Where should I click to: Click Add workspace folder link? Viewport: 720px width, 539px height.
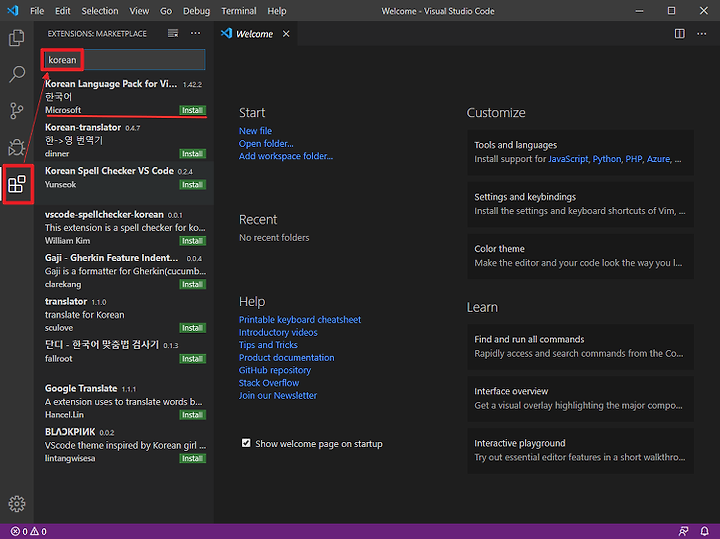tap(286, 156)
